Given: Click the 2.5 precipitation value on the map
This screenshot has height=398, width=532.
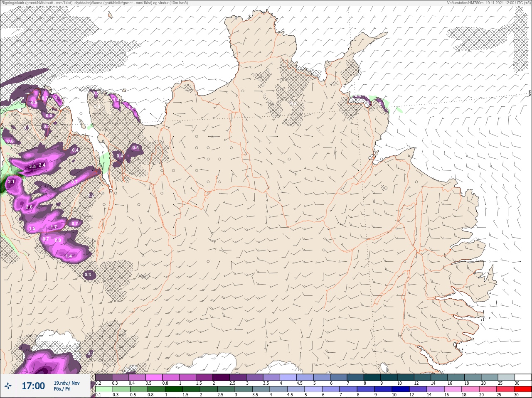Looking at the screenshot, I should (x=32, y=167).
